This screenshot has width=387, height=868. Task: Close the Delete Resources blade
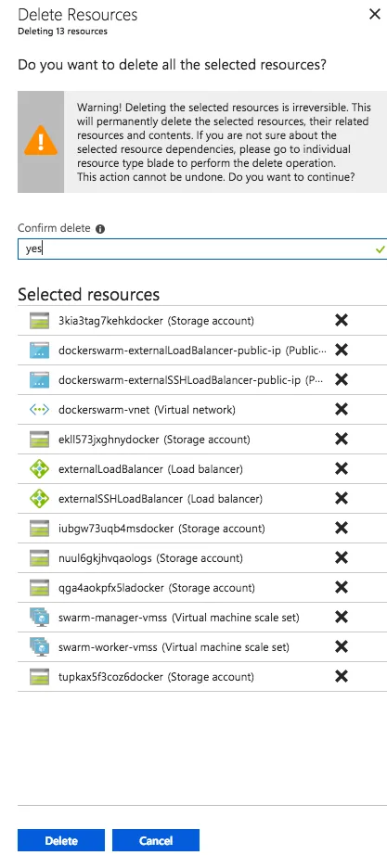click(x=375, y=14)
